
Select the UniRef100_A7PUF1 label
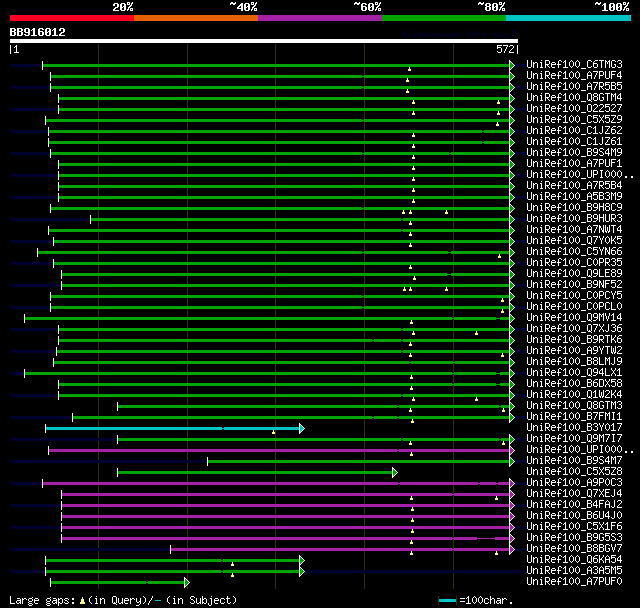click(574, 164)
